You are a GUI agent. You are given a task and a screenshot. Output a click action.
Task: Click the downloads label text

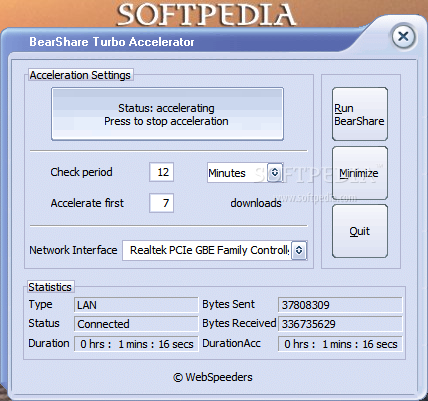point(256,203)
